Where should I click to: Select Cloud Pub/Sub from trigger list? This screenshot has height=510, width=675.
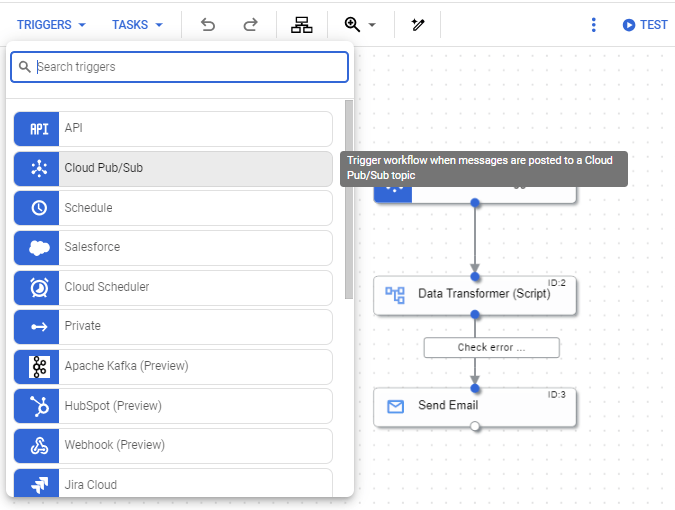coord(195,168)
